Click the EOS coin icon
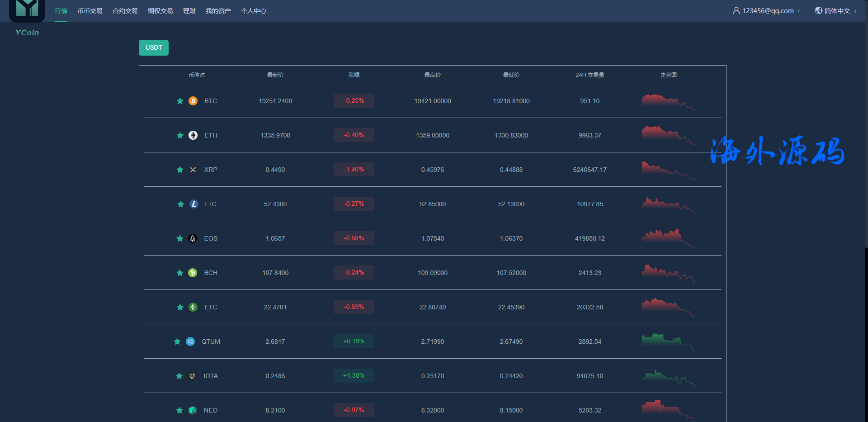868x422 pixels. tap(193, 238)
